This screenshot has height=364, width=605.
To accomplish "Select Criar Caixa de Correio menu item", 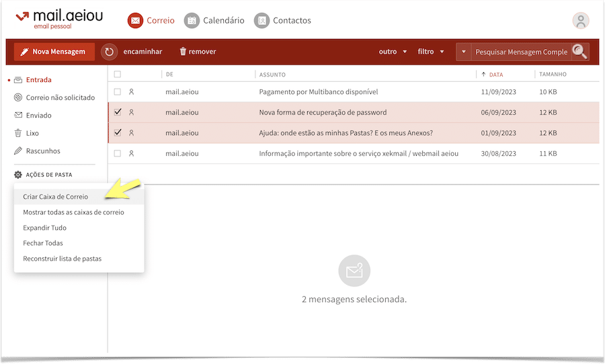I will click(x=55, y=197).
